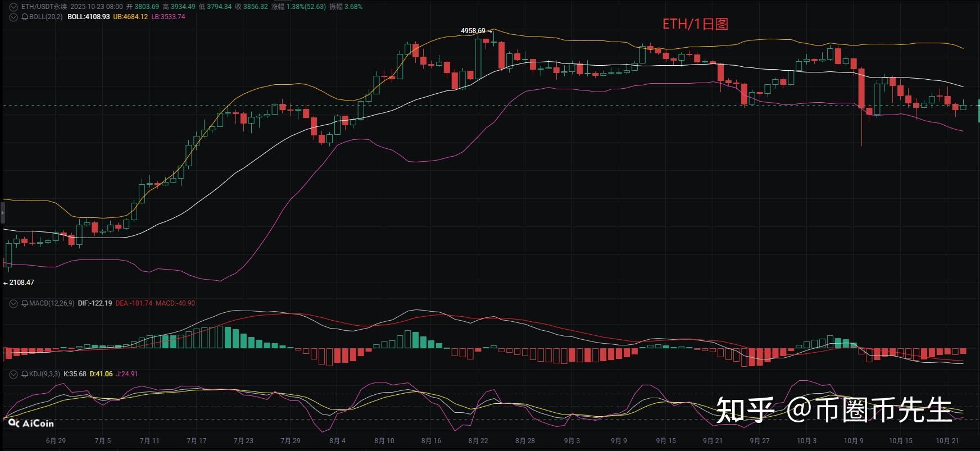The height and width of the screenshot is (451, 980).
Task: Click the 7月17 date on time axis
Action: click(x=196, y=441)
